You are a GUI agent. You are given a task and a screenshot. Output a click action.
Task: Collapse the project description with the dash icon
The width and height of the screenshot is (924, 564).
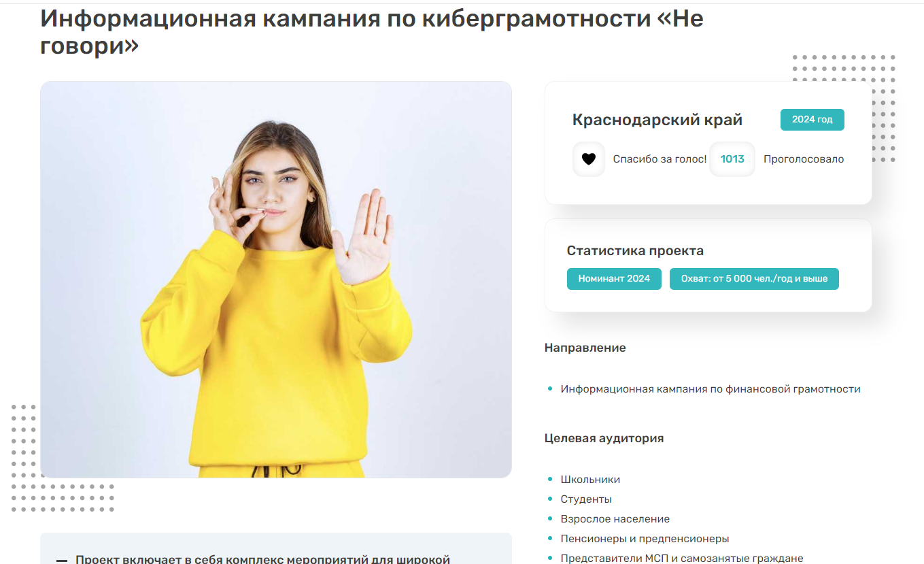pyautogui.click(x=62, y=561)
